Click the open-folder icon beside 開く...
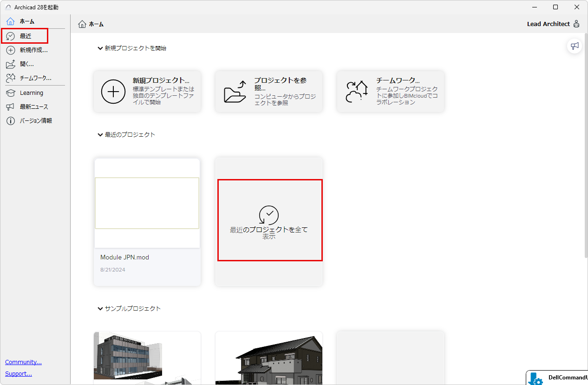Image resolution: width=588 pixels, height=385 pixels. [x=11, y=64]
